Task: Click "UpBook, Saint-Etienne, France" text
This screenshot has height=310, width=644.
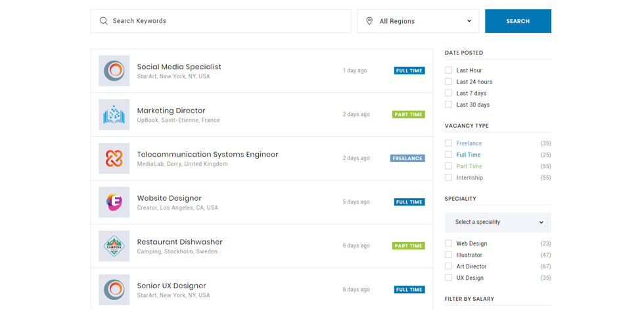Action: 178,120
